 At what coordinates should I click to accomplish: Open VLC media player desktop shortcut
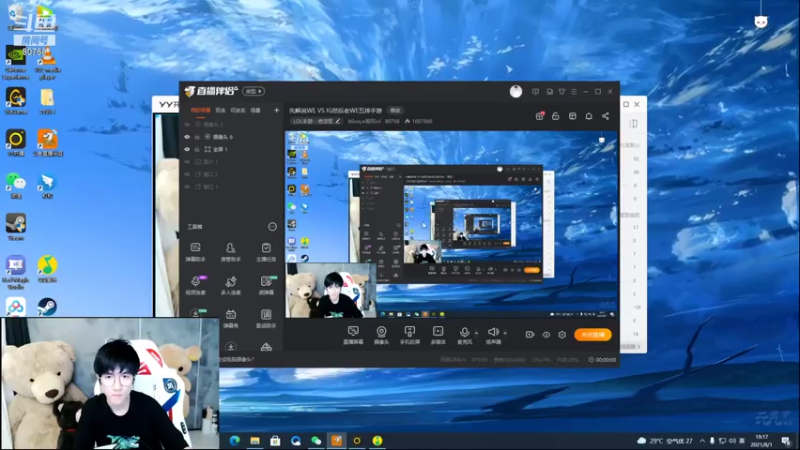(47, 62)
